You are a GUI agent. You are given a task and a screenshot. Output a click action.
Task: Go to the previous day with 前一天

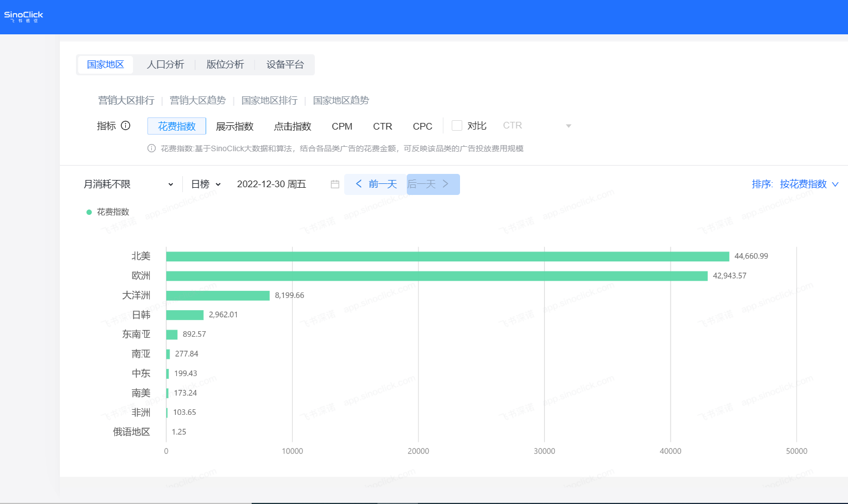tap(376, 184)
